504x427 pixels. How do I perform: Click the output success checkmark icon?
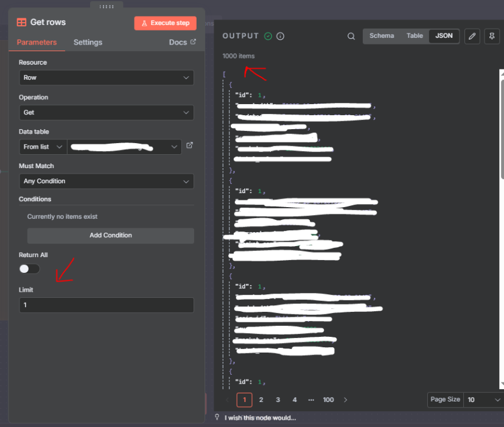click(x=268, y=36)
